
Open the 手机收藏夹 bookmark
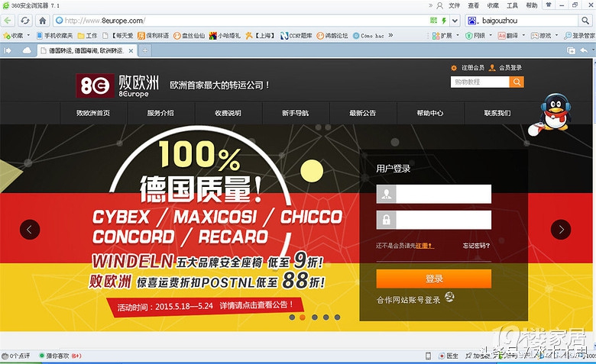(x=54, y=36)
